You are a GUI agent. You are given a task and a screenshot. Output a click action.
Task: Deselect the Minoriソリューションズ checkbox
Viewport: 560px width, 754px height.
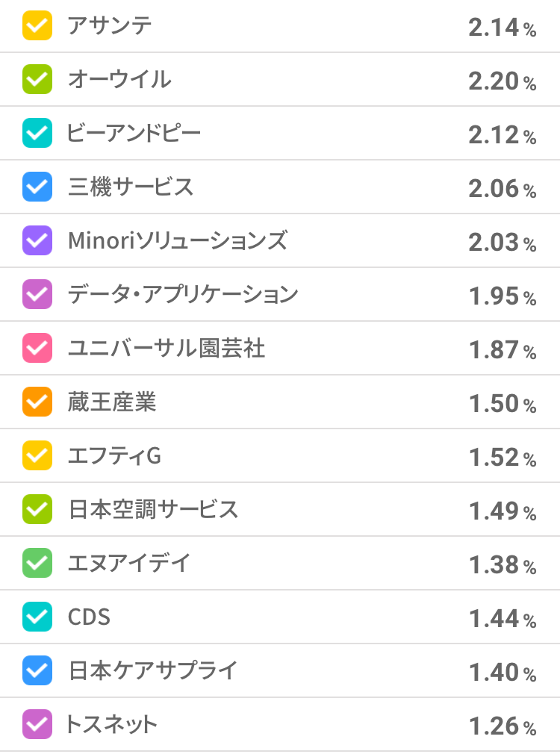(37, 240)
